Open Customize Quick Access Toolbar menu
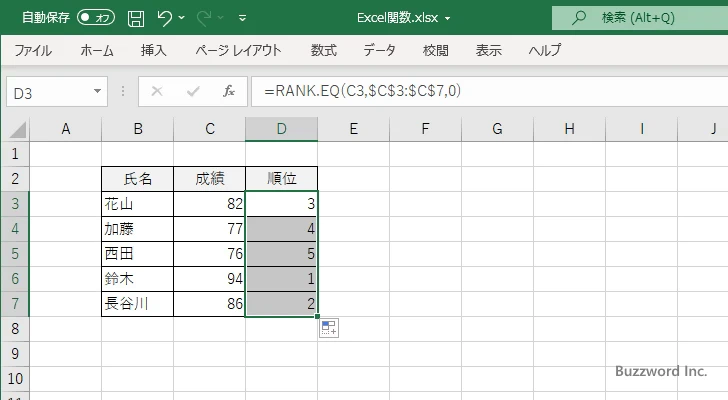Viewport: 728px width, 400px height. click(242, 18)
